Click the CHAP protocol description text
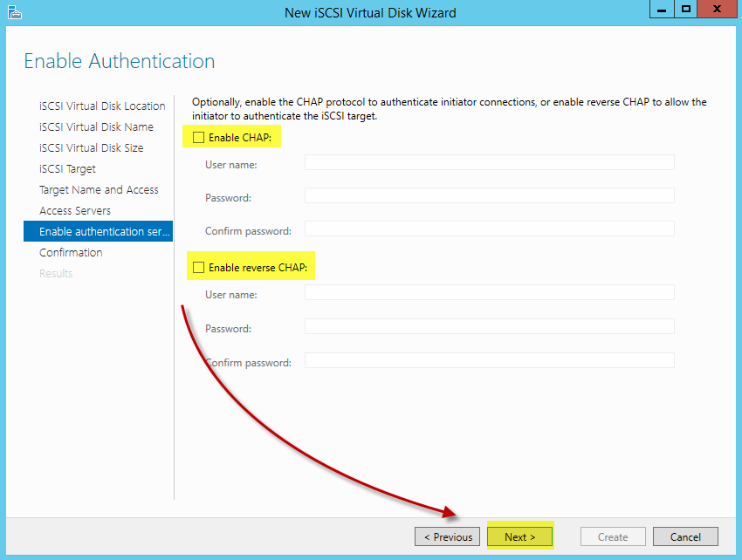This screenshot has width=742, height=560. [449, 109]
